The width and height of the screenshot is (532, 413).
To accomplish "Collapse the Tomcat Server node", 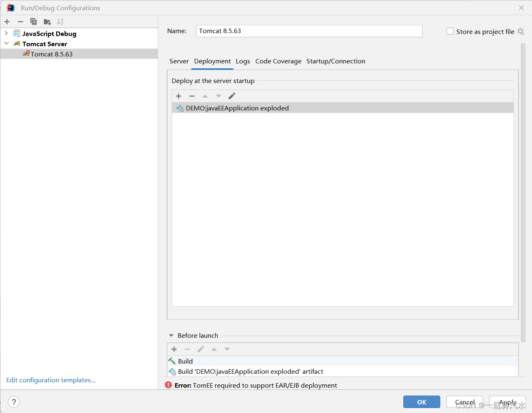I will [x=6, y=43].
